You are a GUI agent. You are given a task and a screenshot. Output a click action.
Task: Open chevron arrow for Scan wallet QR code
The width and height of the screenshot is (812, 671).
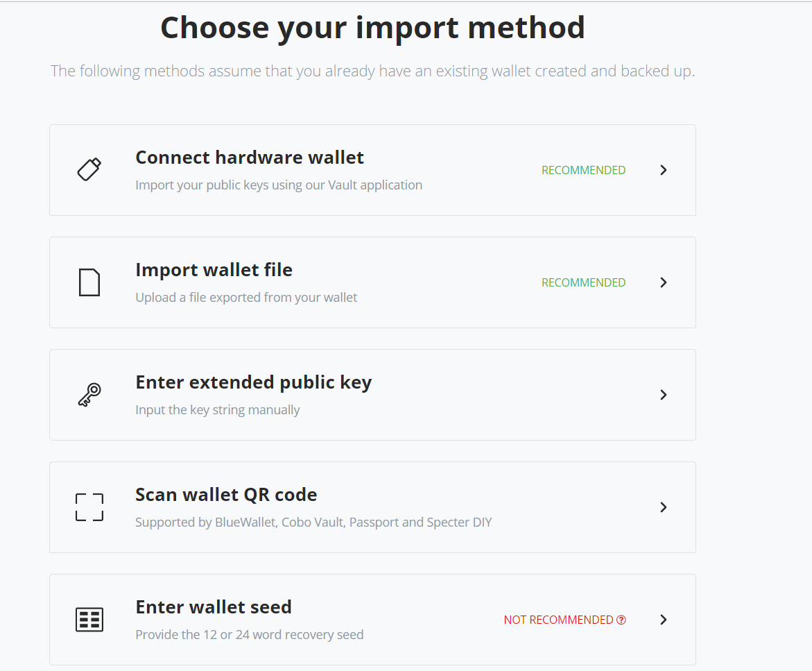(x=664, y=507)
